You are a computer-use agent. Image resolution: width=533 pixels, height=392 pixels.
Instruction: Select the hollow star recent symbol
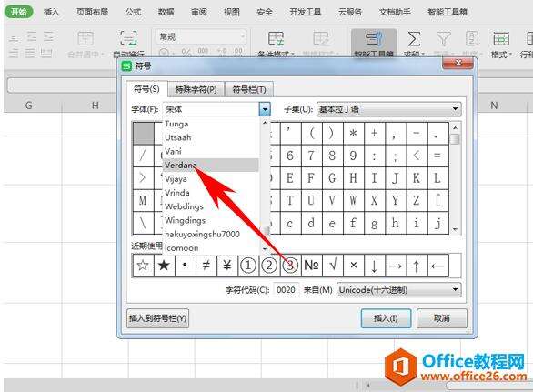tap(143, 265)
